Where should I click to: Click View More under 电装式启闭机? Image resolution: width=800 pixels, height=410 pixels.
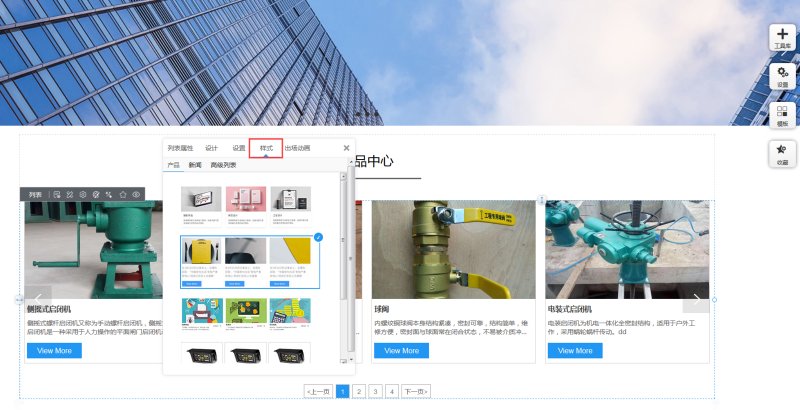pos(575,351)
